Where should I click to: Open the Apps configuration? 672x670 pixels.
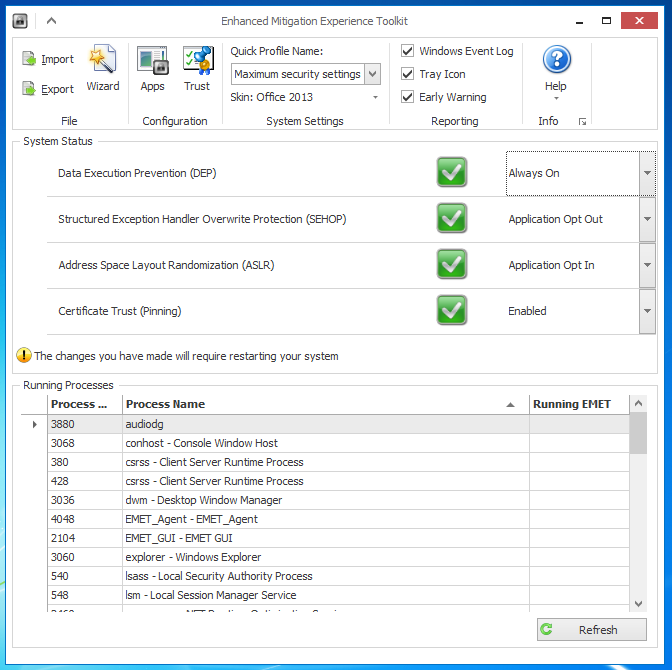[153, 69]
